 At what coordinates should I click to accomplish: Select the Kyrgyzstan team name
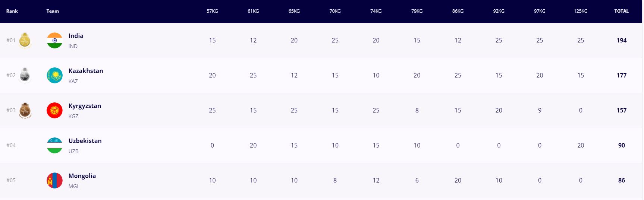coord(85,106)
